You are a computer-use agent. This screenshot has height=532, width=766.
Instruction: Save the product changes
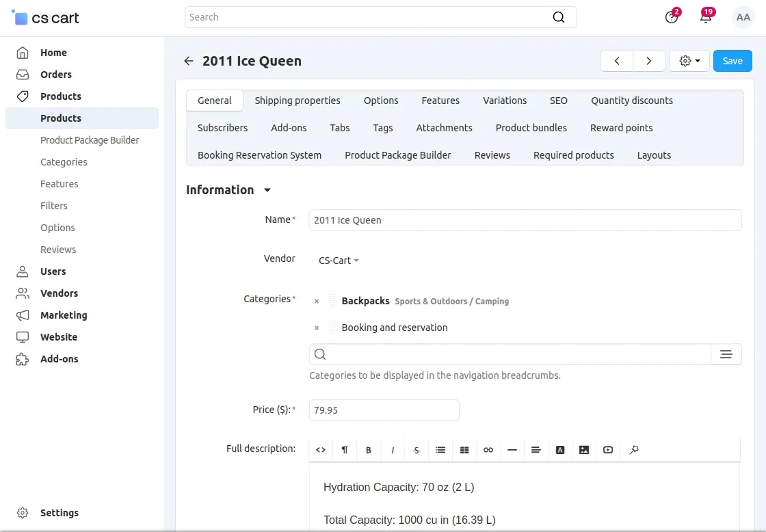pos(732,61)
